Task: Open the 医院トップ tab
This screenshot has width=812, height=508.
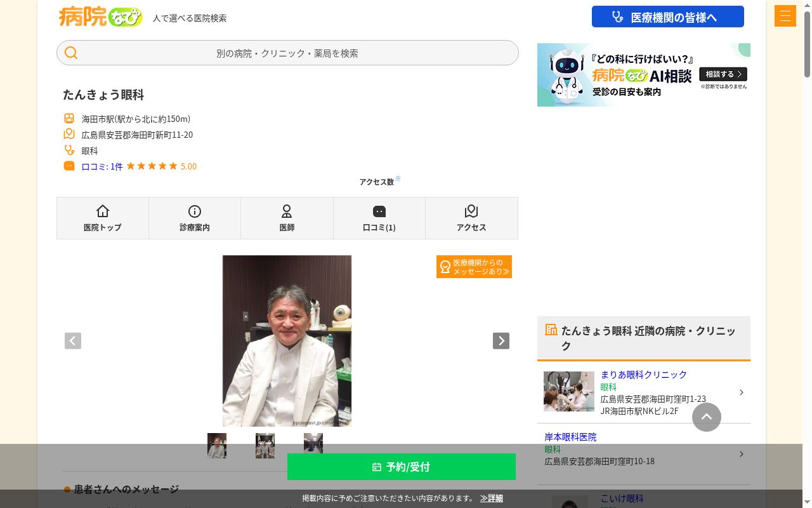Action: tap(103, 218)
